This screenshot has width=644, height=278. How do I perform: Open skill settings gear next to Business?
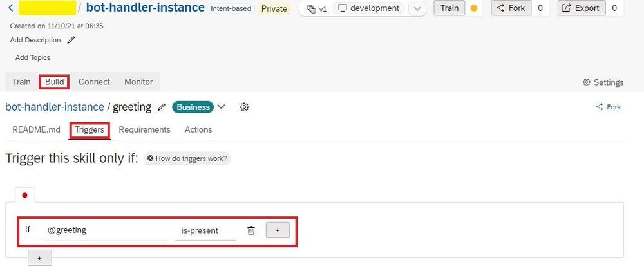pyautogui.click(x=244, y=107)
